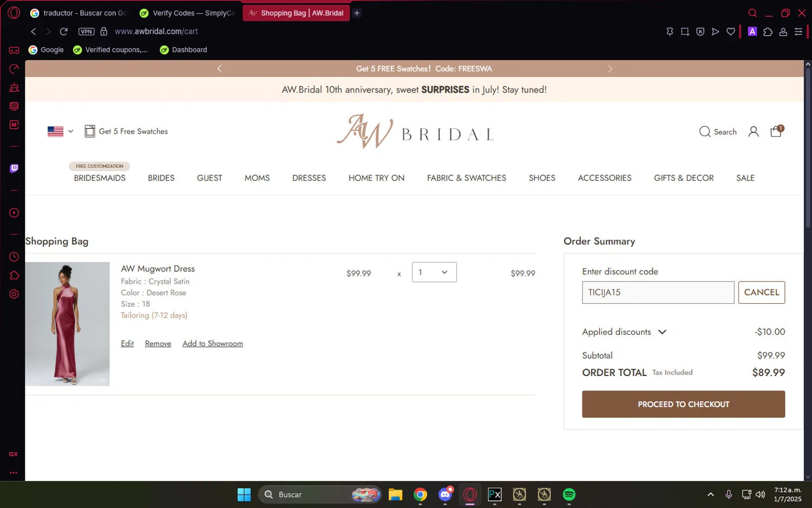The image size is (812, 508).
Task: Reload the awbridal cart page
Action: click(x=64, y=31)
